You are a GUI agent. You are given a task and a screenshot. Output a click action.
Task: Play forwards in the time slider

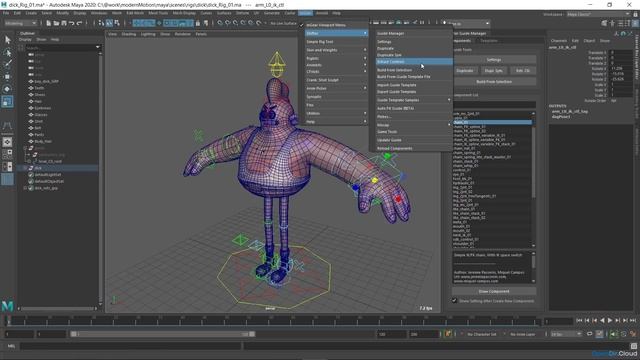point(610,321)
